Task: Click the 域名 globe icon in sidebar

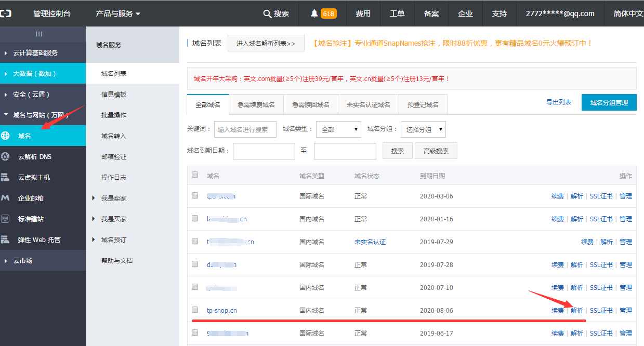Action: [6, 136]
